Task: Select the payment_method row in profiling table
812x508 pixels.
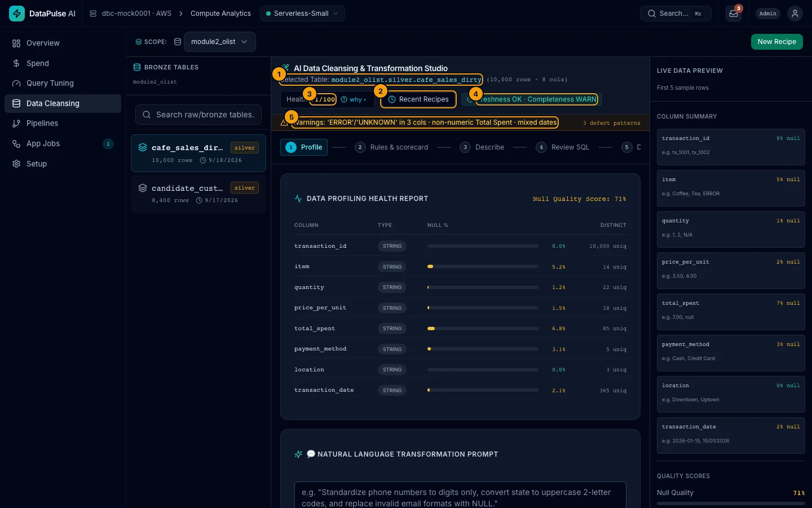Action: click(460, 349)
